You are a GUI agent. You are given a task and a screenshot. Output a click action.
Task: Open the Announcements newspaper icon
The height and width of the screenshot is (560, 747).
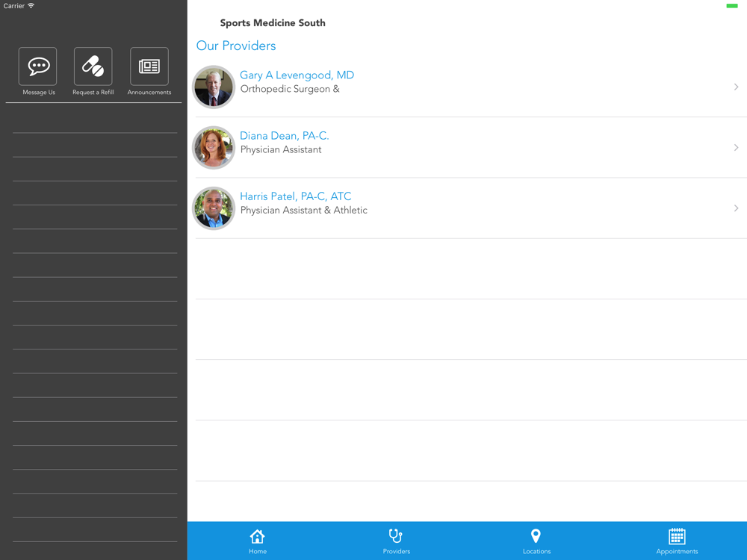click(x=149, y=66)
